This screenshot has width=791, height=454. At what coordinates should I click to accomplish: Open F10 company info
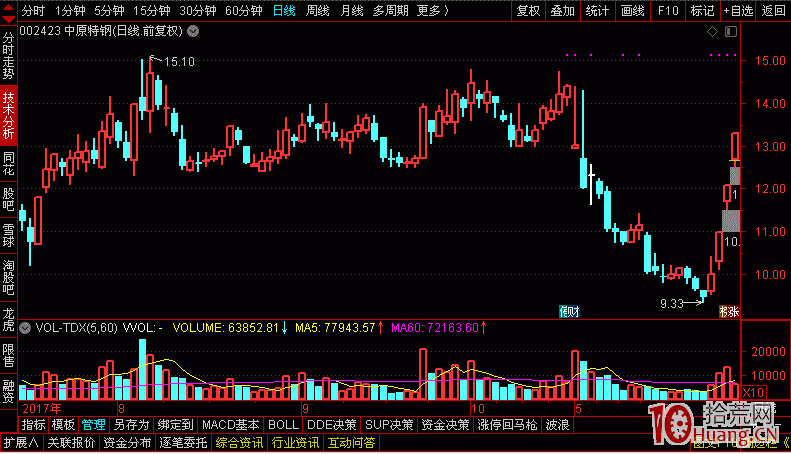click(668, 11)
